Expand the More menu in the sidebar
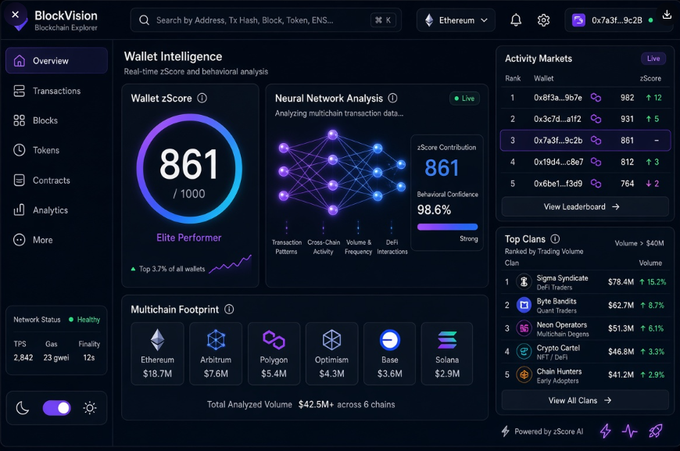 [56, 240]
